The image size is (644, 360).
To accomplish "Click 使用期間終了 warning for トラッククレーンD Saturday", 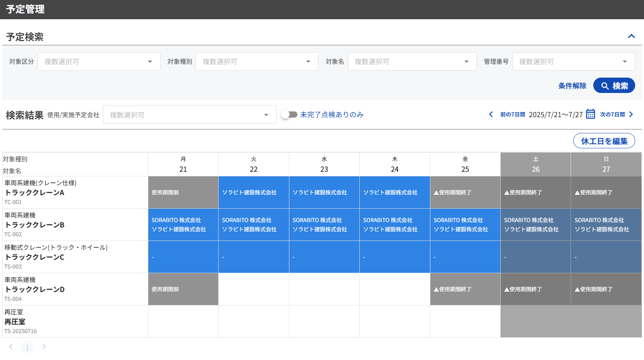I will [x=535, y=289].
